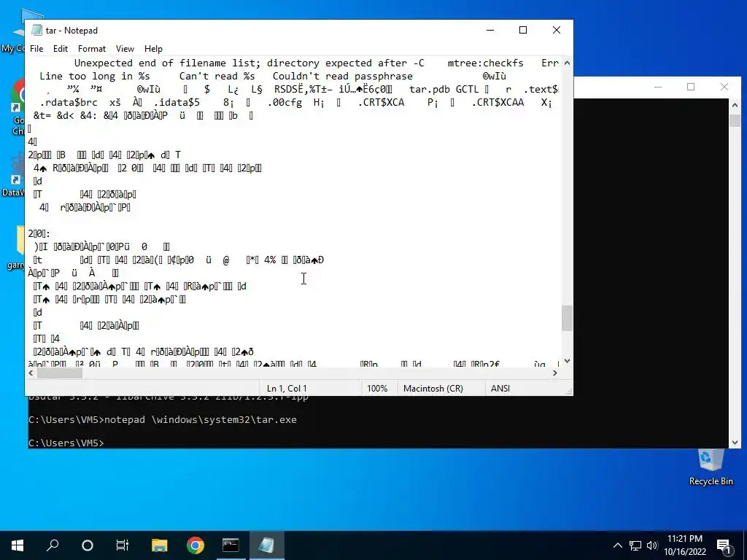Open the network tray icon
Screen dimensions: 747x560
(x=635, y=545)
